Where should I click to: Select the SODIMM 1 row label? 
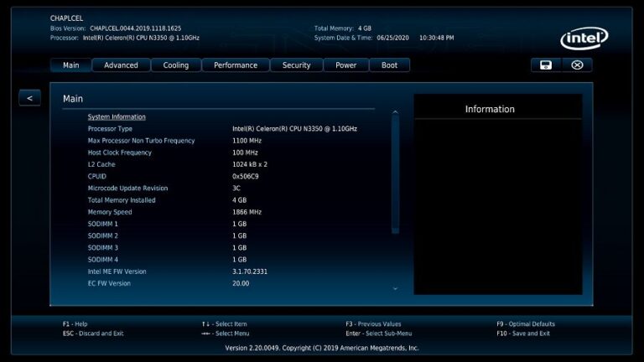coord(102,224)
